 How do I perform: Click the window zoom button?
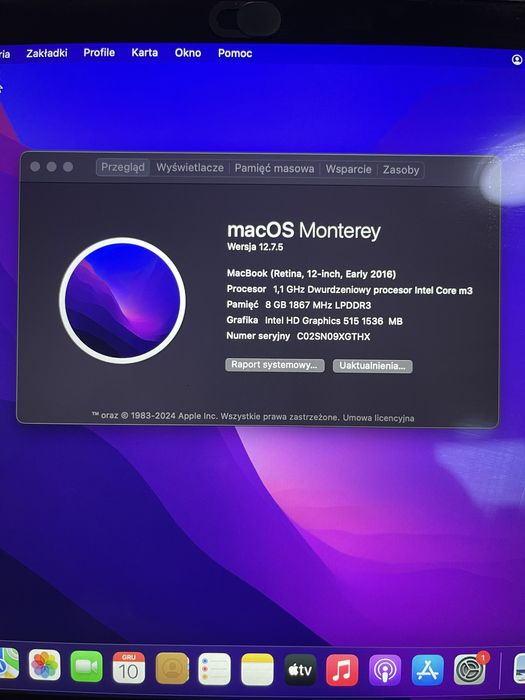tap(68, 167)
